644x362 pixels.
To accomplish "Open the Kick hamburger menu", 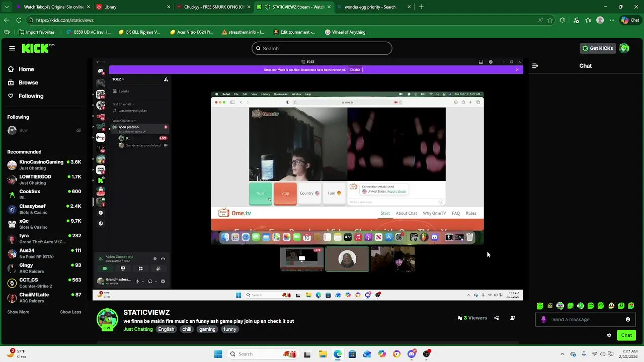I will [x=12, y=48].
